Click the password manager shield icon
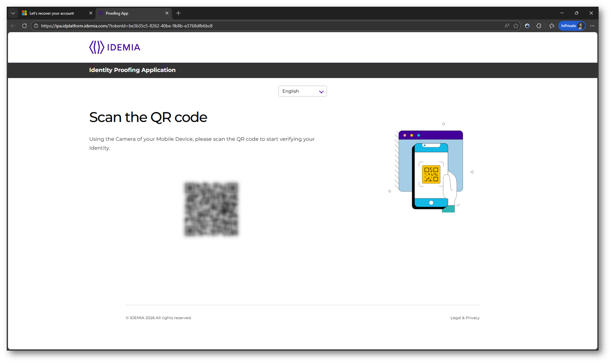This screenshot has width=612, height=364. pos(527,26)
